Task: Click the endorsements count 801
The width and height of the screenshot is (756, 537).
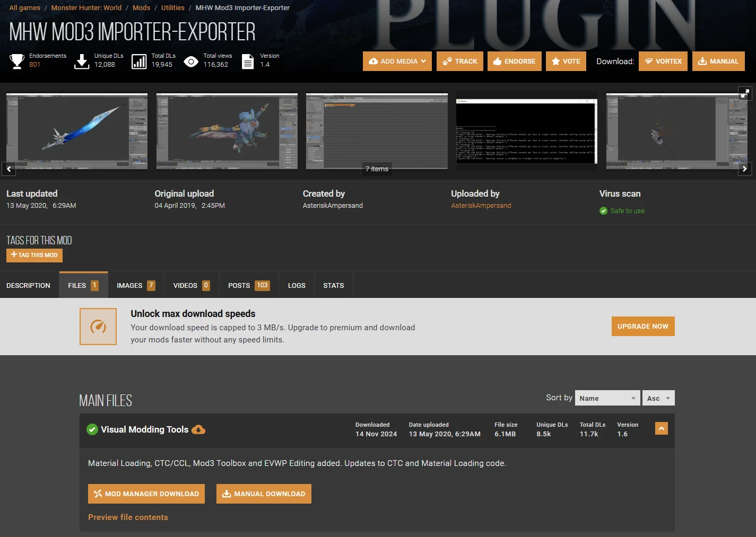Action: [x=35, y=65]
